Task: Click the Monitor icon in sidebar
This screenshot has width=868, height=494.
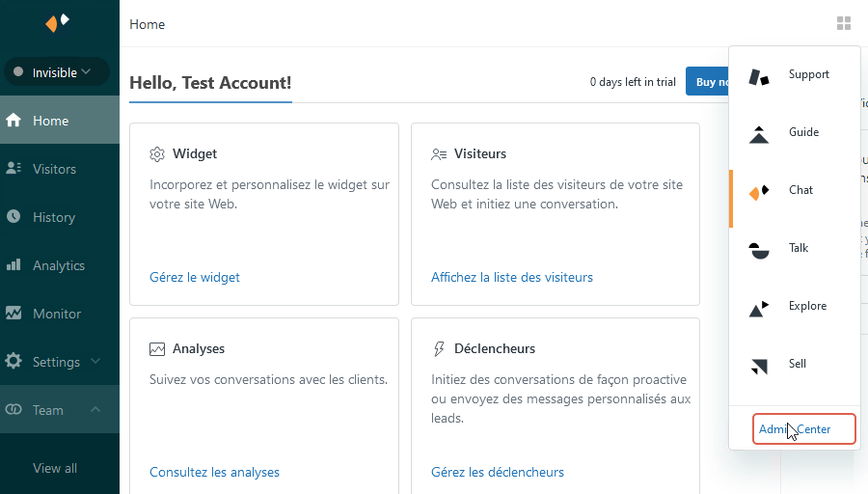Action: click(14, 314)
